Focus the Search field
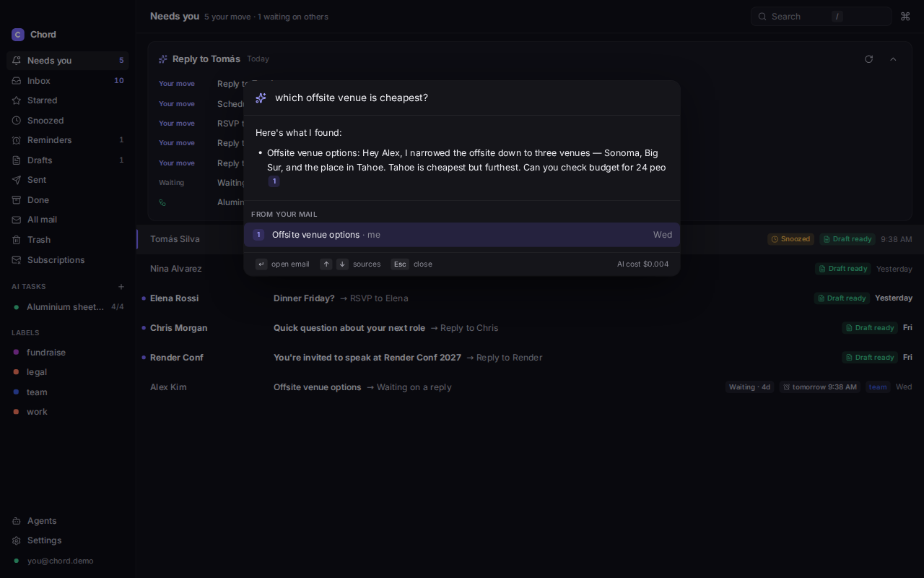Image resolution: width=924 pixels, height=578 pixels. (x=821, y=17)
